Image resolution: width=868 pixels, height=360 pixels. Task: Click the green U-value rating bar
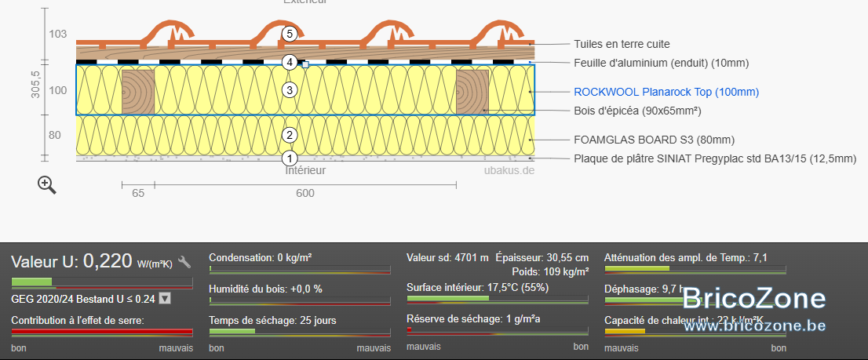[x=102, y=282]
